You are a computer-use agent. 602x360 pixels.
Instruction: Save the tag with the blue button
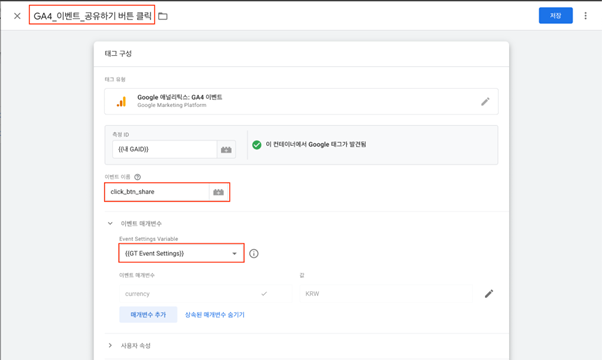coord(556,15)
